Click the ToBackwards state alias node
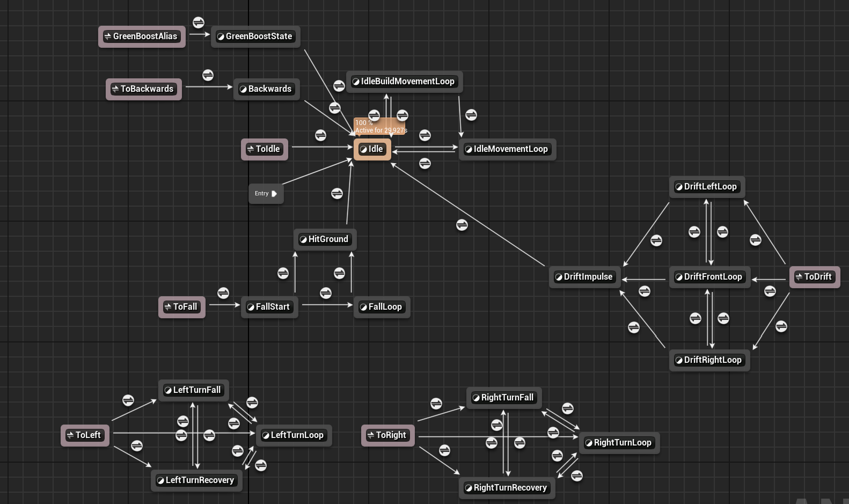 coord(144,89)
